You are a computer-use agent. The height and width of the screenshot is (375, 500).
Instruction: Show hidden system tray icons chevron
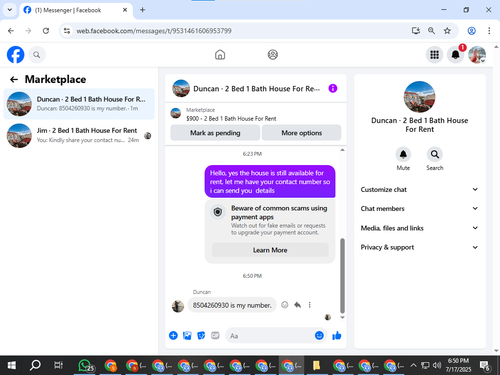point(413,365)
